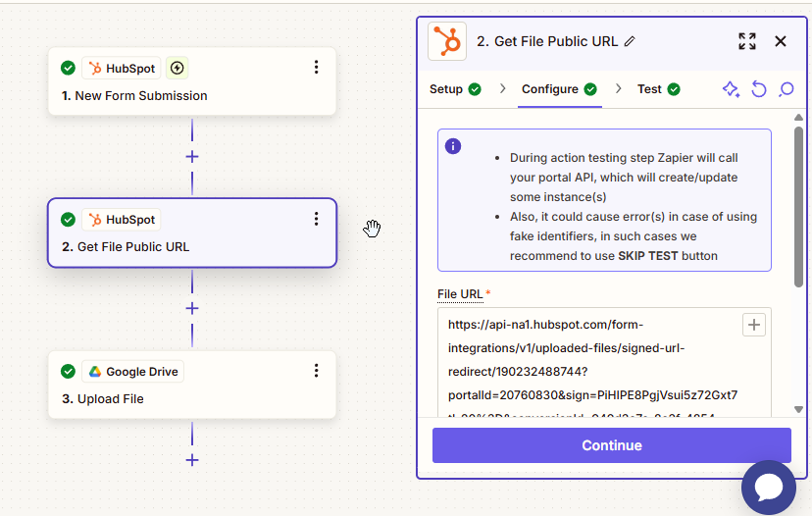Click the Google Drive app badge in step 3
Image resolution: width=812 pixels, height=516 pixels.
[132, 372]
